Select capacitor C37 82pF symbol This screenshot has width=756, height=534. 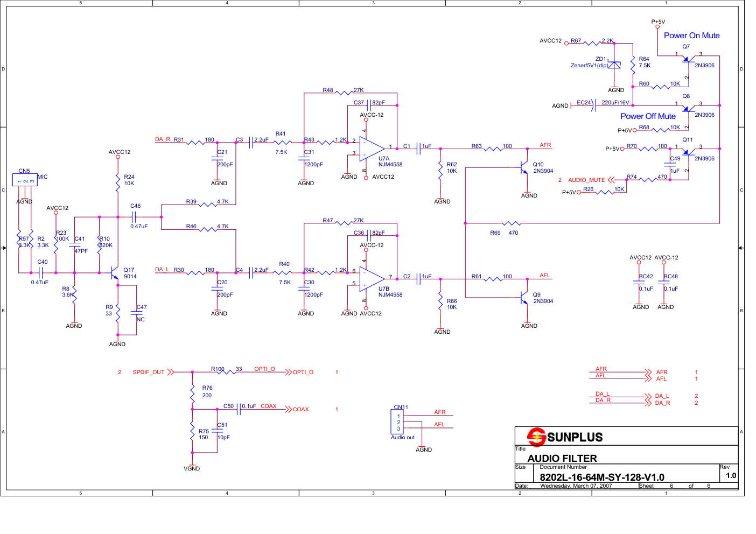(x=368, y=106)
